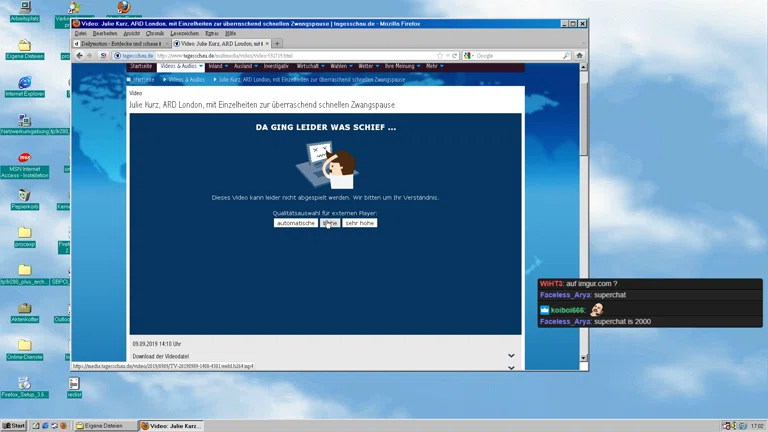Switch to the Video: Julie Kurz taskbar button
The image size is (768, 432).
click(x=171, y=426)
